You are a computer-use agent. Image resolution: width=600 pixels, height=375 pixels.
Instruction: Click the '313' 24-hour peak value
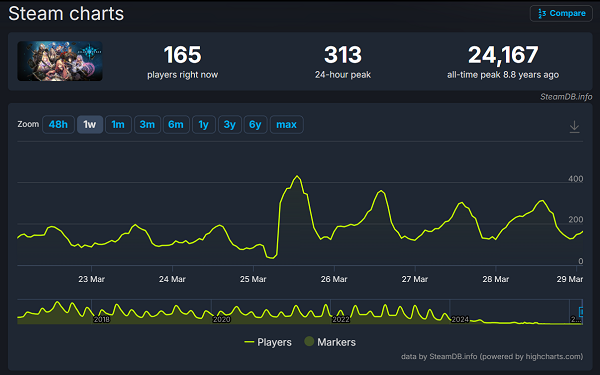click(x=343, y=55)
